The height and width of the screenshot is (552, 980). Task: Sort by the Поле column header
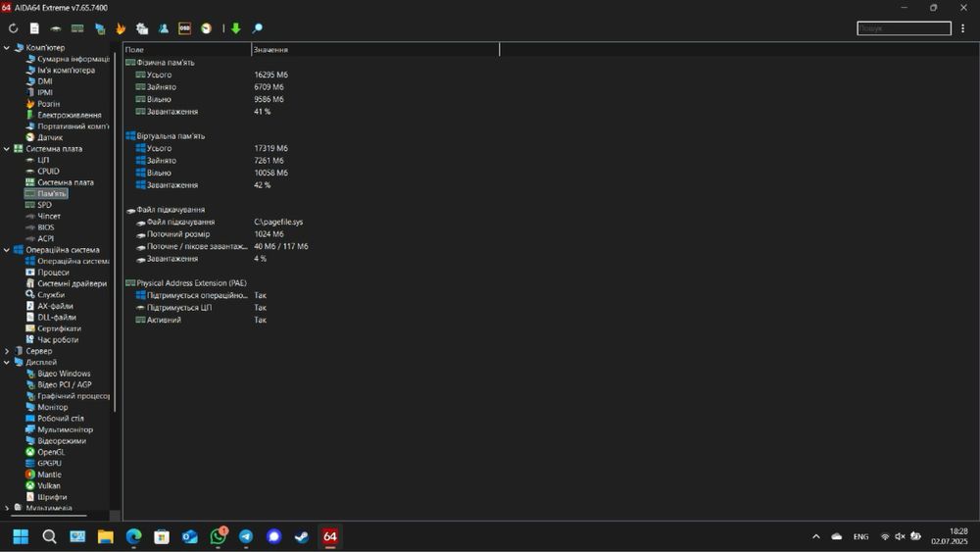187,49
